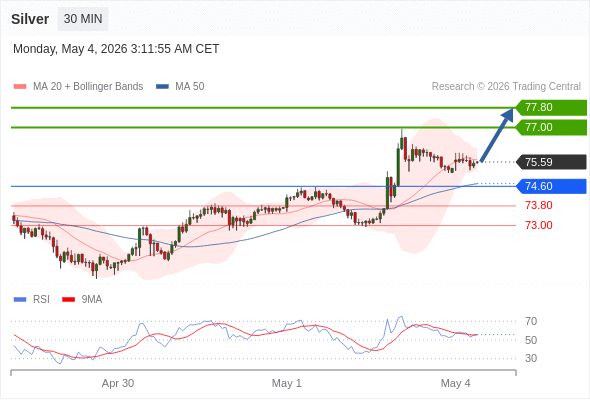Click the MA 20 + Bollinger Bands label
The height and width of the screenshot is (400, 590).
pos(88,87)
